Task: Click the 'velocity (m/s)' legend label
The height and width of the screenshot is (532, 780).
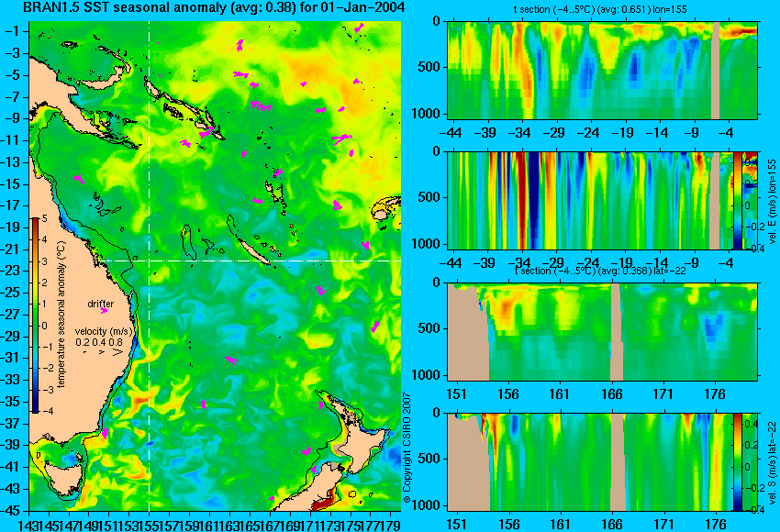Action: point(104,331)
